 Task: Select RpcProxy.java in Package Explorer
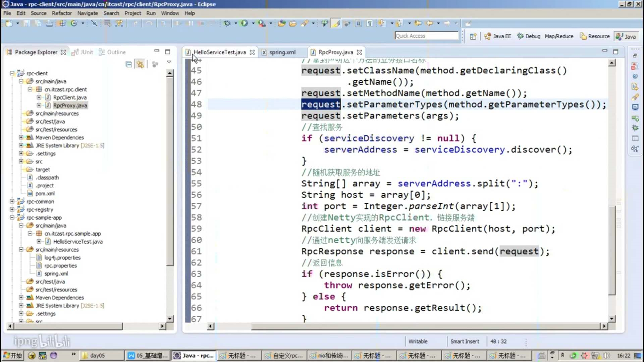[70, 105]
